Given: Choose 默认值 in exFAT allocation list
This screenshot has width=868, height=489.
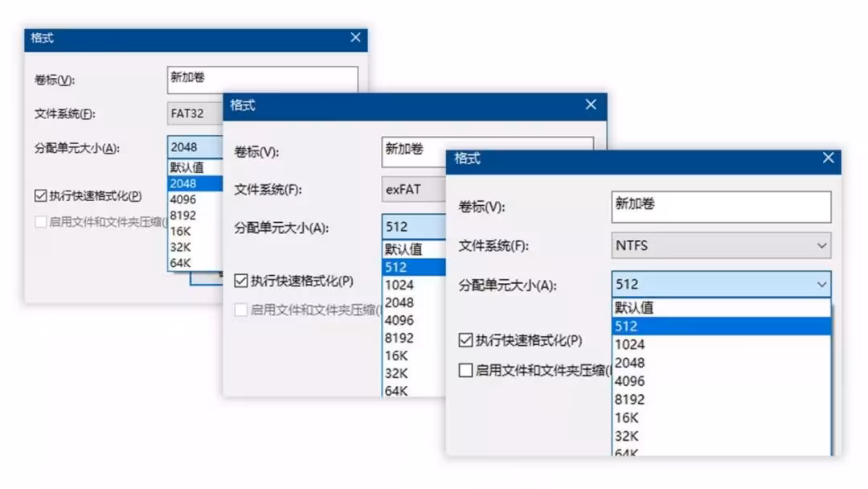Looking at the screenshot, I should 414,249.
